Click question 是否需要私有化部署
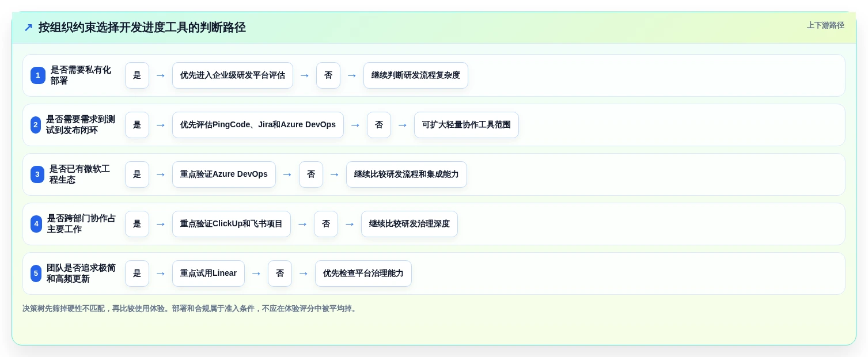Screen dimensions: 868x357 [x=81, y=75]
